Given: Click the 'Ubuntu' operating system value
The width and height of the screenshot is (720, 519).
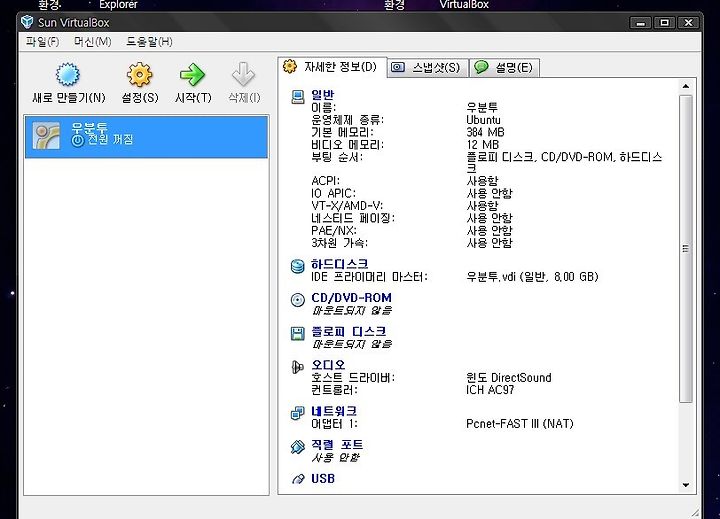Looking at the screenshot, I should (483, 120).
